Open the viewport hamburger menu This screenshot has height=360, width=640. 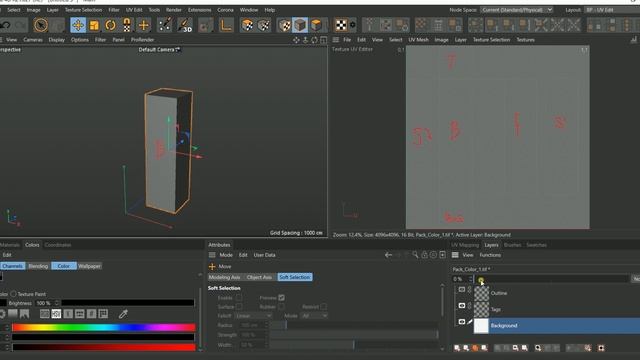point(1,40)
